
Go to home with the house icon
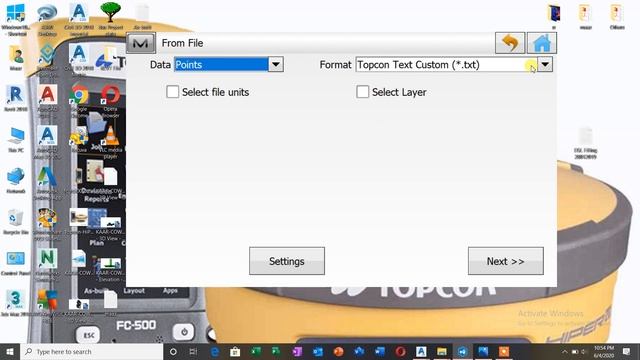[542, 43]
